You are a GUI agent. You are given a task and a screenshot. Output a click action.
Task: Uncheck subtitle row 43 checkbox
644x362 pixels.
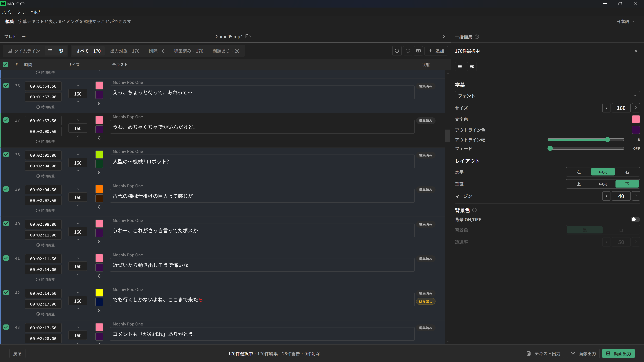click(x=6, y=327)
